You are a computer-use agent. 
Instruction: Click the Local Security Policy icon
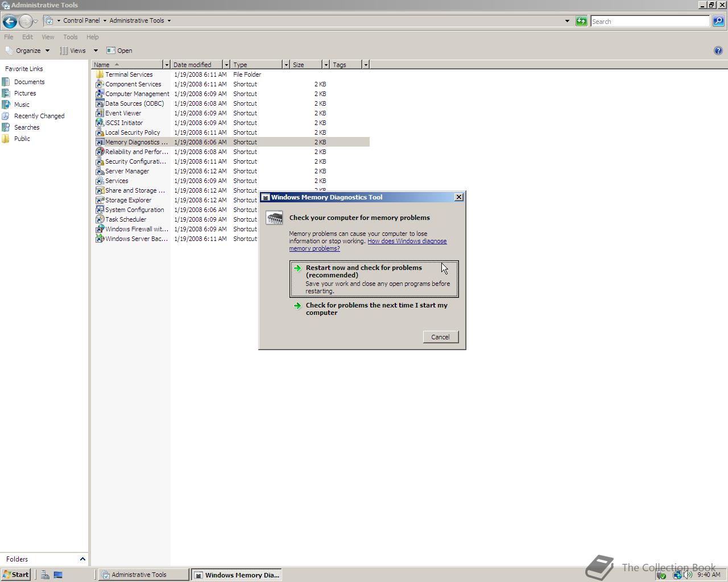click(x=100, y=132)
